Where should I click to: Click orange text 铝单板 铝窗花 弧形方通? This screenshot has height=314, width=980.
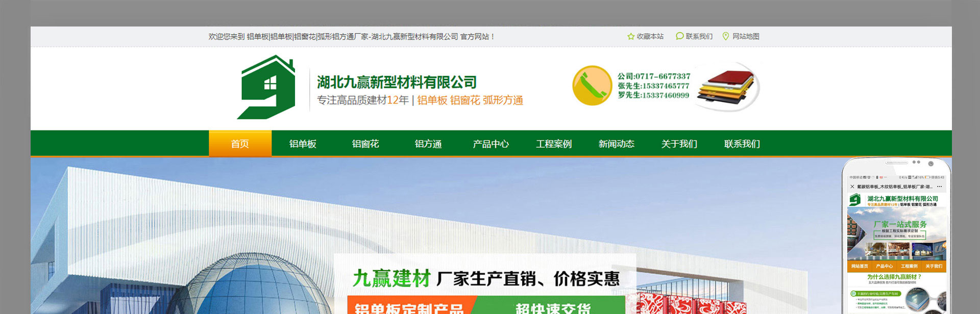tap(470, 100)
